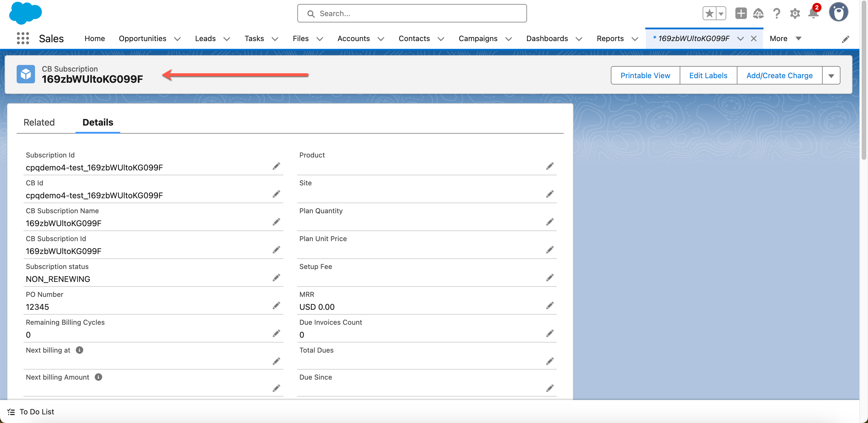Open the notifications bell icon
Viewport: 868px width, 423px height.
[x=813, y=14]
